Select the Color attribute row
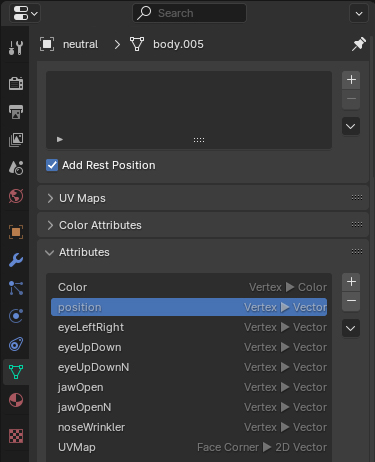375x462 pixels. 189,287
